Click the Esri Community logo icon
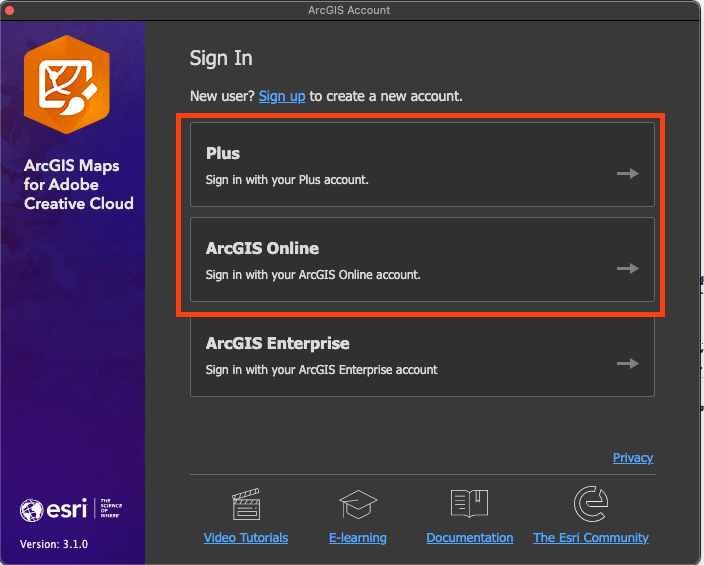The height and width of the screenshot is (565, 704). [x=590, y=504]
